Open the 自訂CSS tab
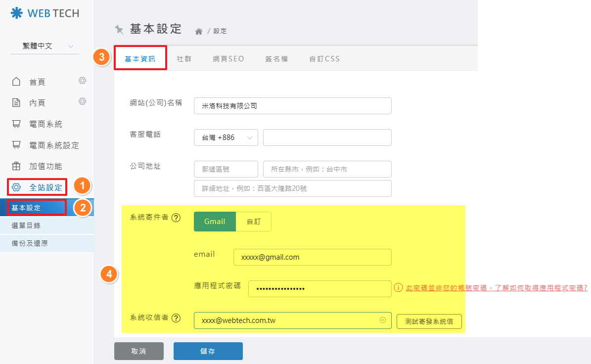 [x=324, y=58]
